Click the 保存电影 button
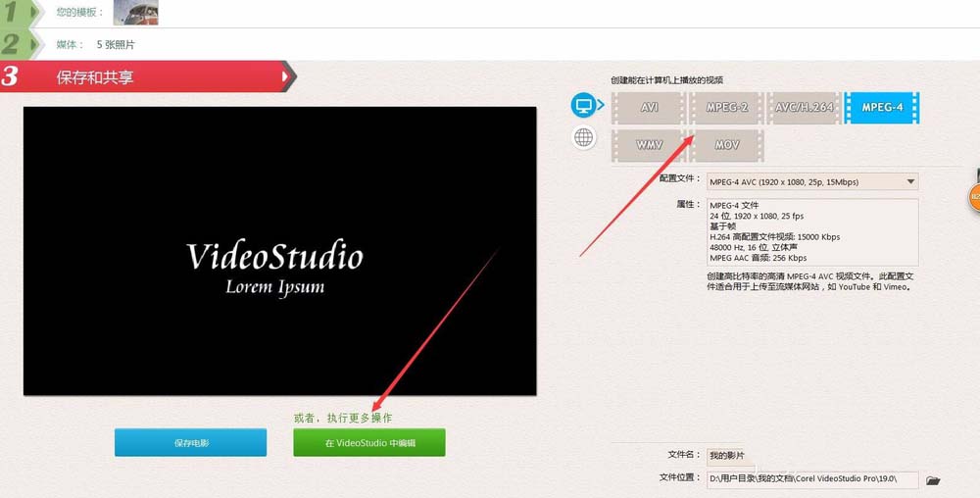The width and height of the screenshot is (980, 498). click(191, 442)
